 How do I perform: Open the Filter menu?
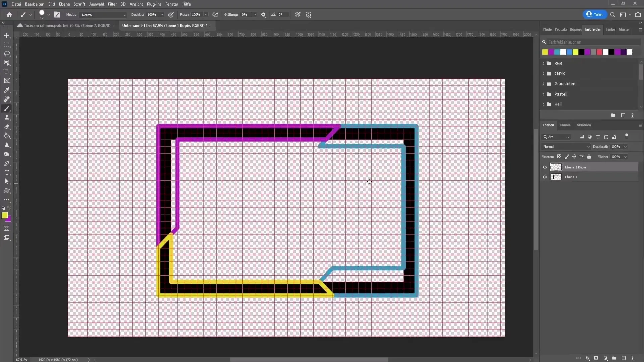[112, 4]
